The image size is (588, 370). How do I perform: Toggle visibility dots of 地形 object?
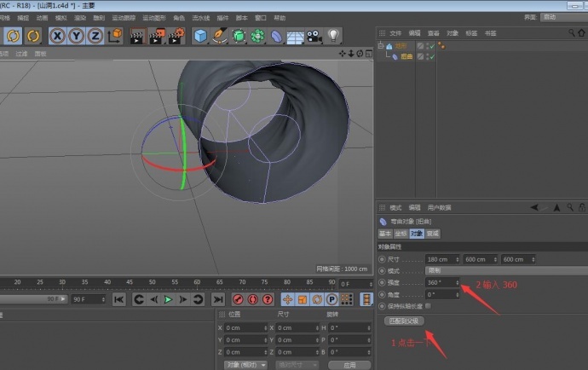(427, 46)
